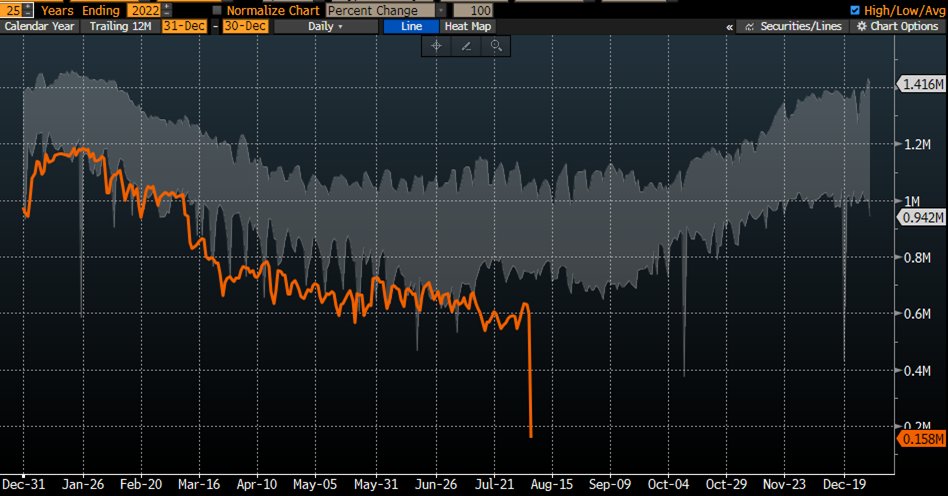Edit the 30-Dec end date field
This screenshot has height=496, width=948.
[245, 26]
